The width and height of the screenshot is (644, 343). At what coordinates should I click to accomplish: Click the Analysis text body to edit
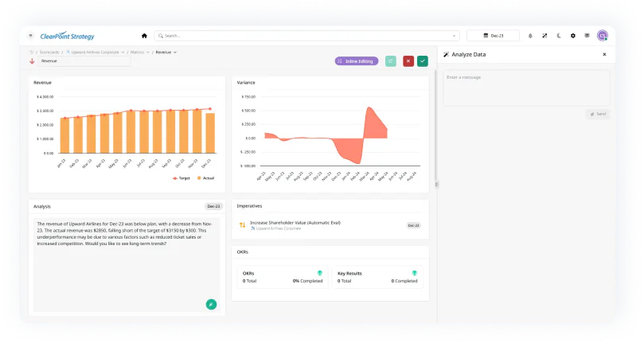[x=127, y=264]
